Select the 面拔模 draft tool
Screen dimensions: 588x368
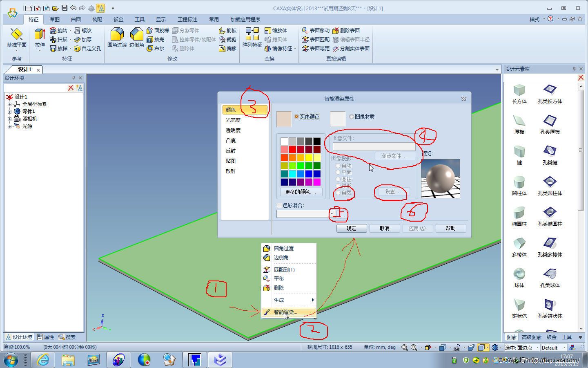(x=158, y=31)
